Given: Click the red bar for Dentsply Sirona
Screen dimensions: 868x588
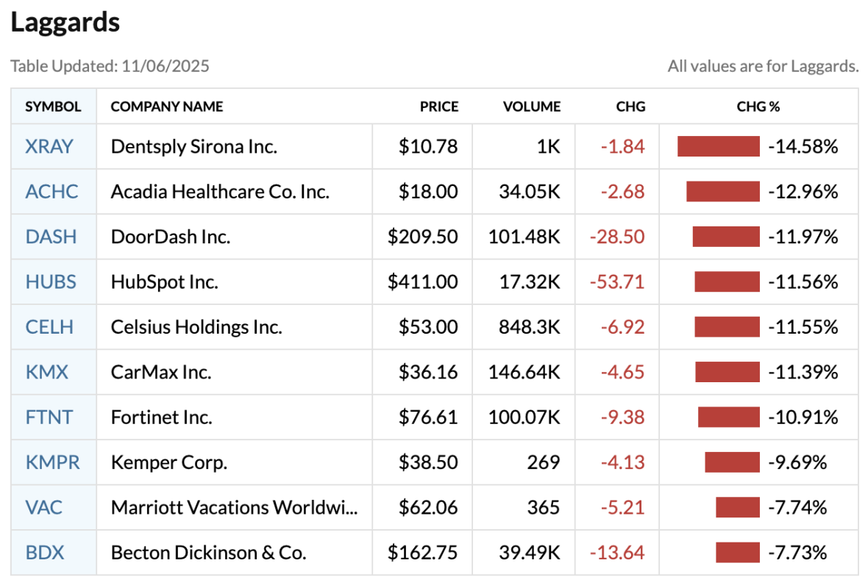Looking at the screenshot, I should [718, 146].
